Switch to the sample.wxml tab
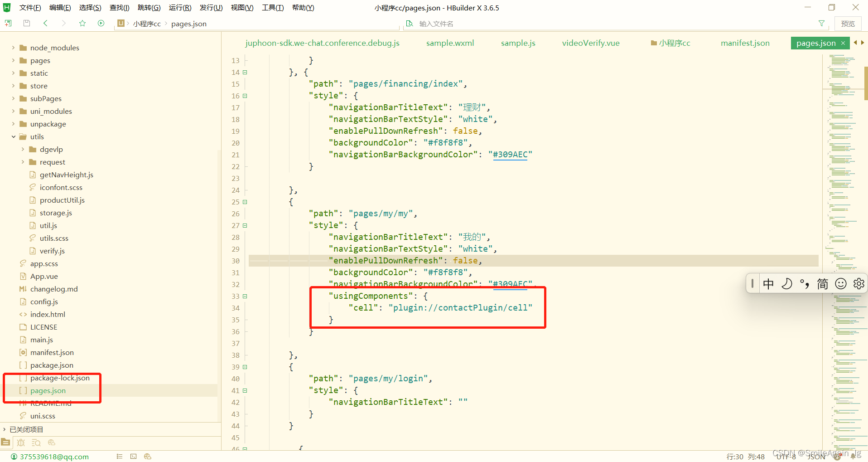 450,43
